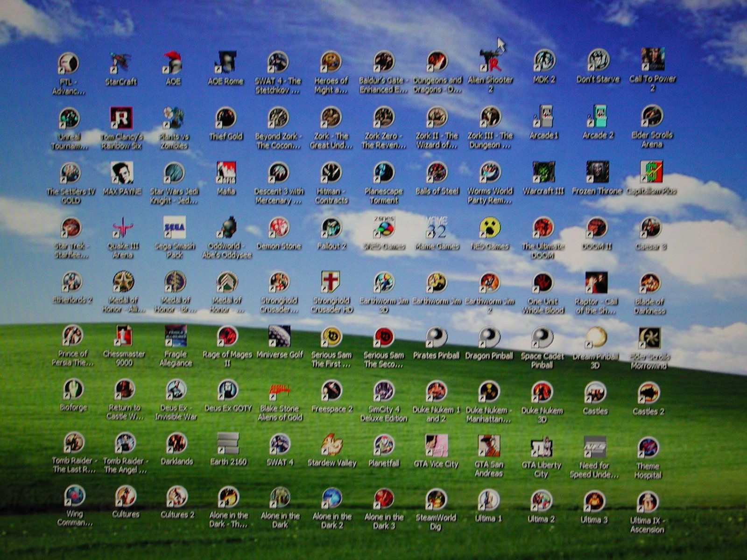This screenshot has width=747, height=560.
Task: Select the Sega Smash Pack icon
Action: [x=175, y=228]
